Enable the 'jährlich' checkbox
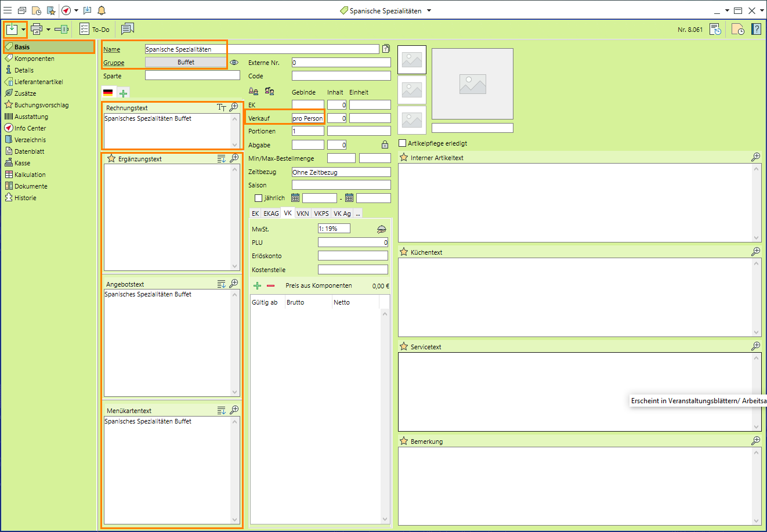The width and height of the screenshot is (767, 532). point(259,198)
